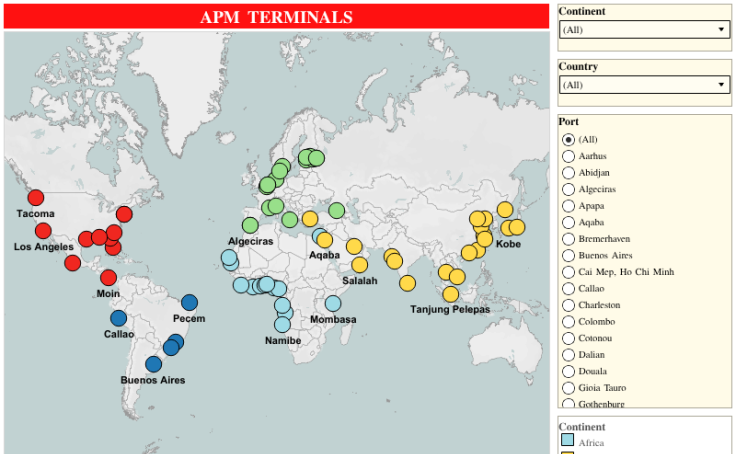Select the (All) port radio button
Image resolution: width=736 pixels, height=454 pixels.
[569, 140]
